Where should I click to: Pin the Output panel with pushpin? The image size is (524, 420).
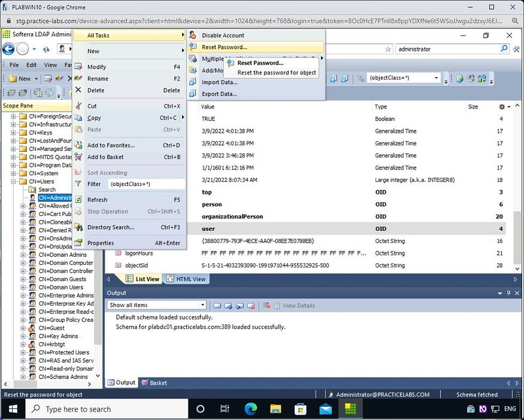pos(508,293)
